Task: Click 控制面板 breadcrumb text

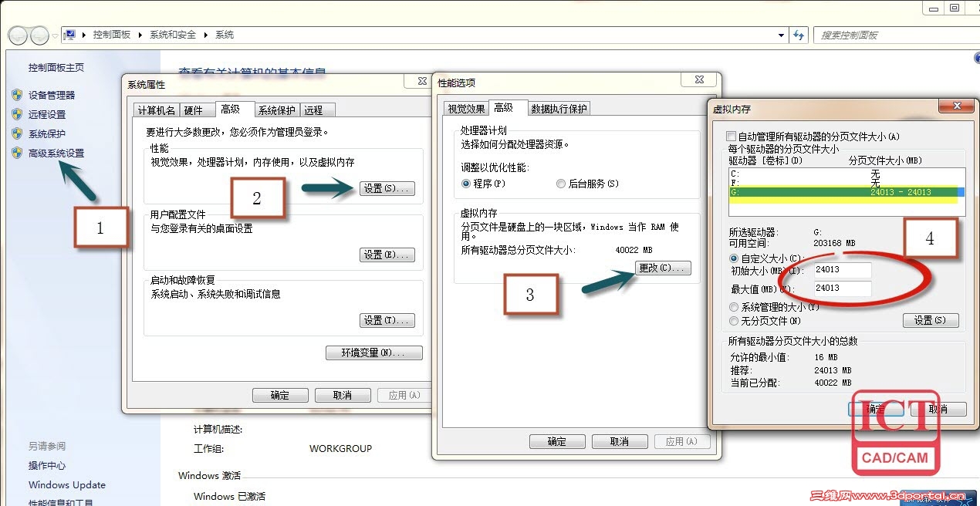Action: click(x=111, y=35)
